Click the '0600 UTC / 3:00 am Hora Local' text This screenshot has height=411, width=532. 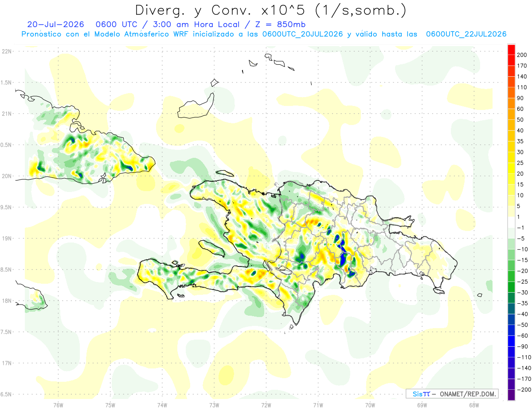pyautogui.click(x=170, y=24)
